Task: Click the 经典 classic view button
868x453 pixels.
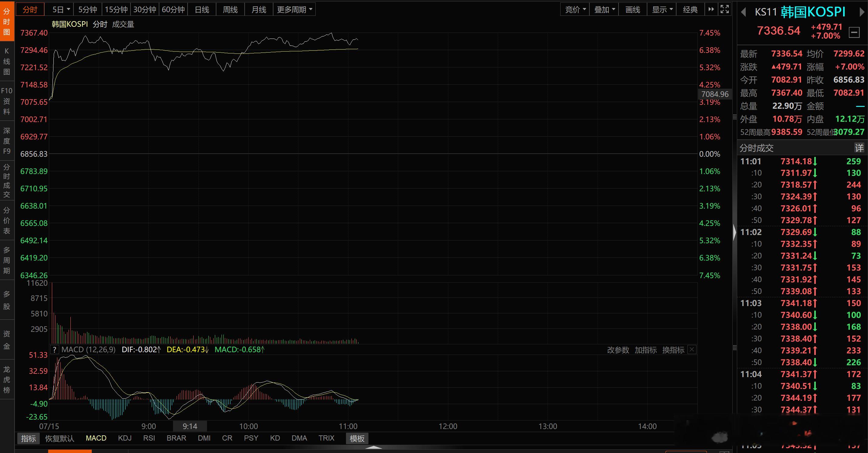Action: tap(690, 9)
